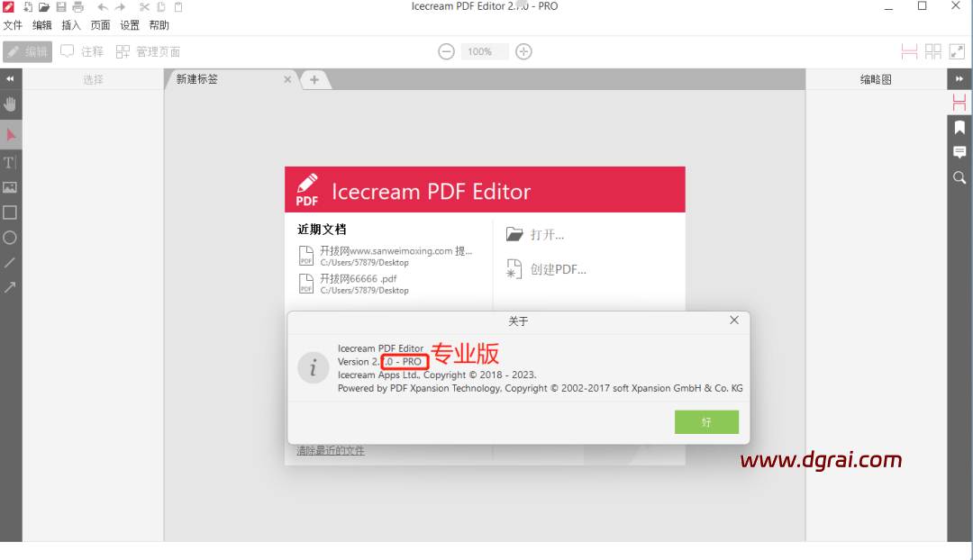Pick the Rectangle shape tool

[x=10, y=212]
